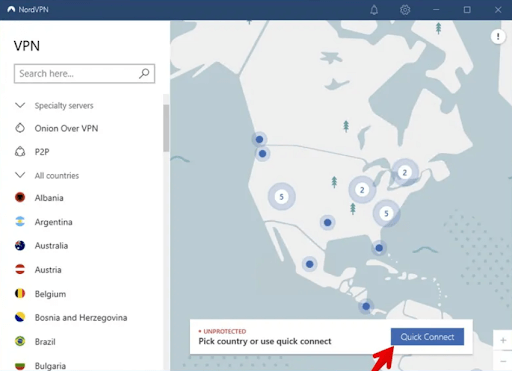Image resolution: width=512 pixels, height=371 pixels.
Task: Connect to Austria
Action: [x=48, y=270]
